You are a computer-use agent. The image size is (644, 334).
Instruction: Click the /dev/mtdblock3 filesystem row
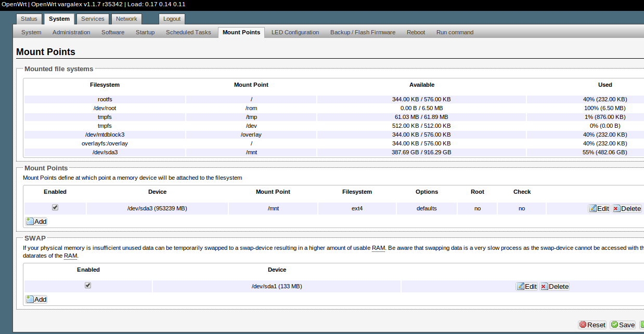pos(333,135)
